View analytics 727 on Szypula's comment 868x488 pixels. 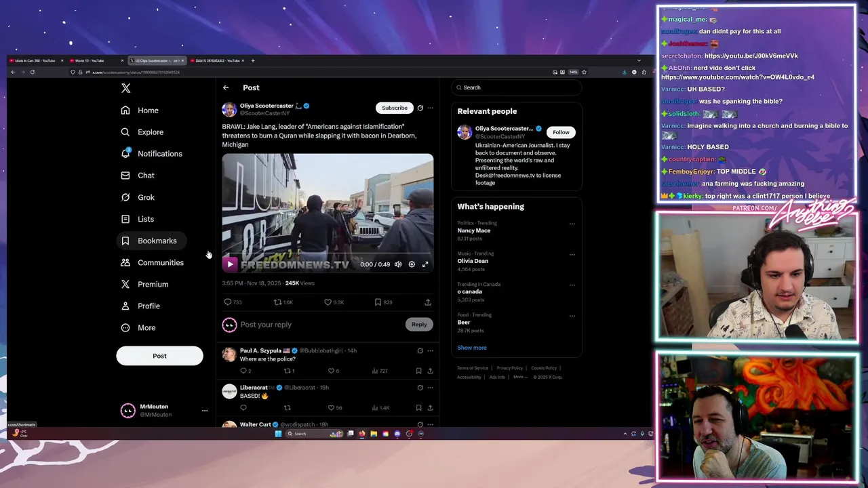coord(380,371)
